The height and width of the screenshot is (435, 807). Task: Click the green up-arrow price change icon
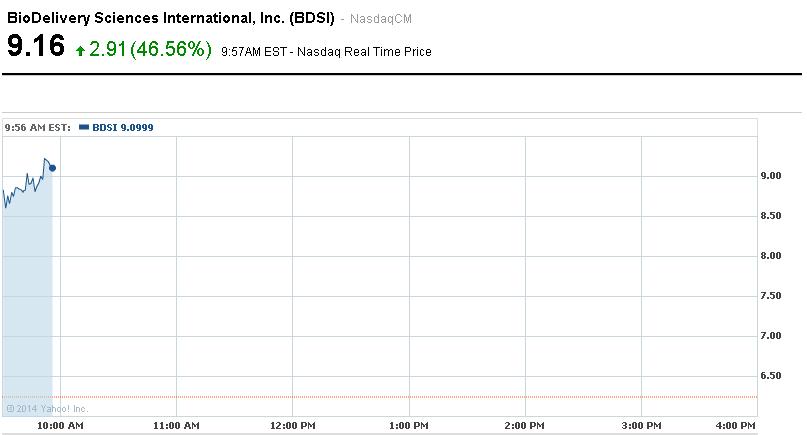80,50
